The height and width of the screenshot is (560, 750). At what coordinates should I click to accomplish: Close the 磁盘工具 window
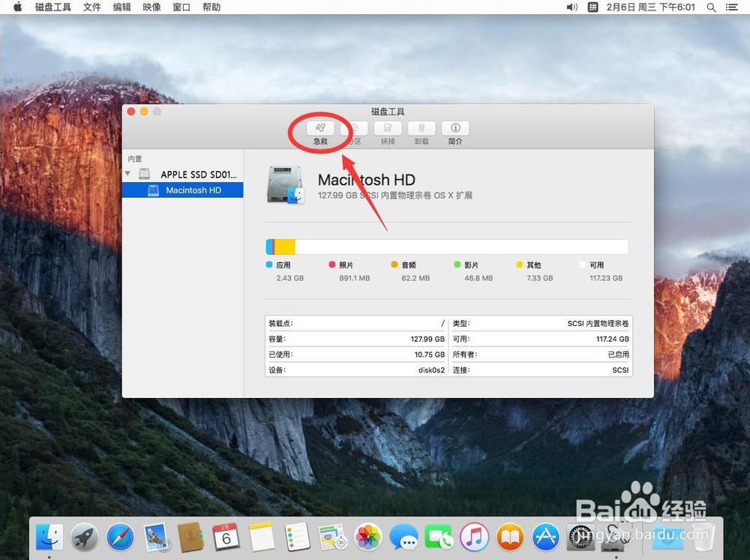pyautogui.click(x=131, y=112)
